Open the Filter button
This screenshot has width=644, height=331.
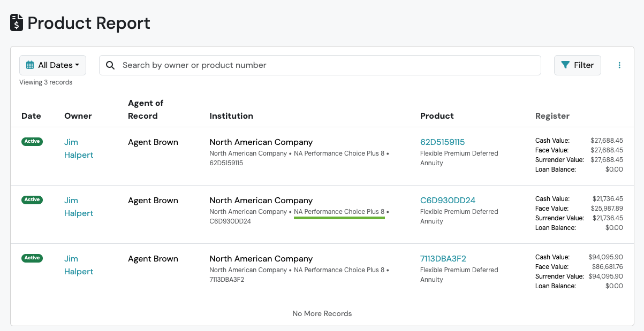(x=578, y=65)
